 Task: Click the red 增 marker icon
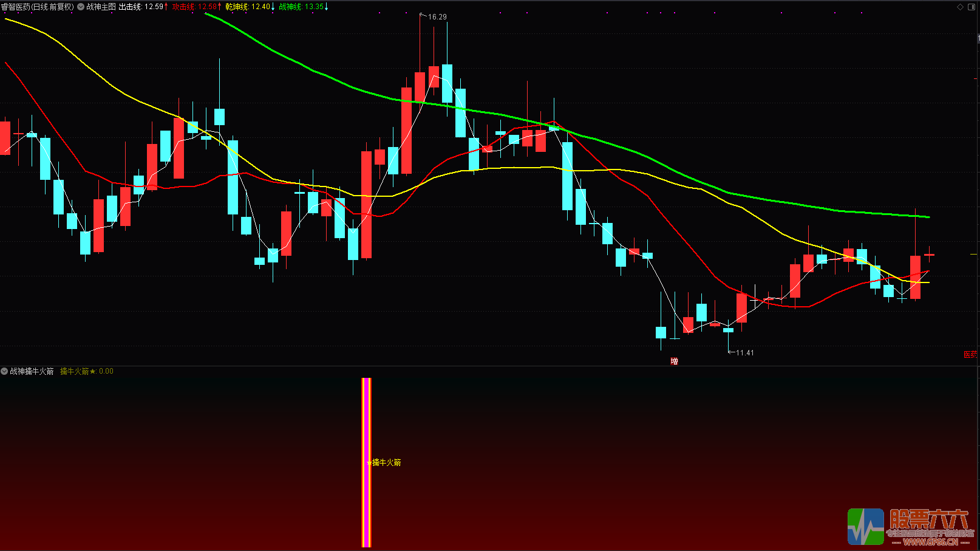674,361
